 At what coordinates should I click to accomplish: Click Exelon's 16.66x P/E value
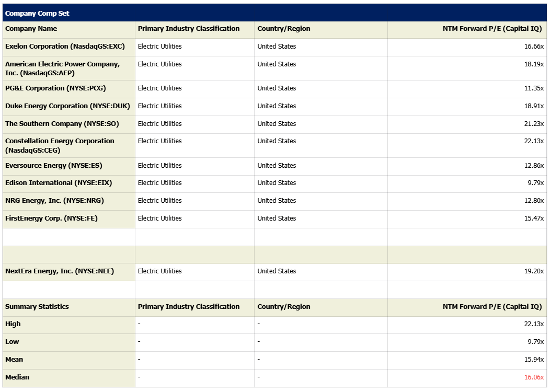coord(534,47)
